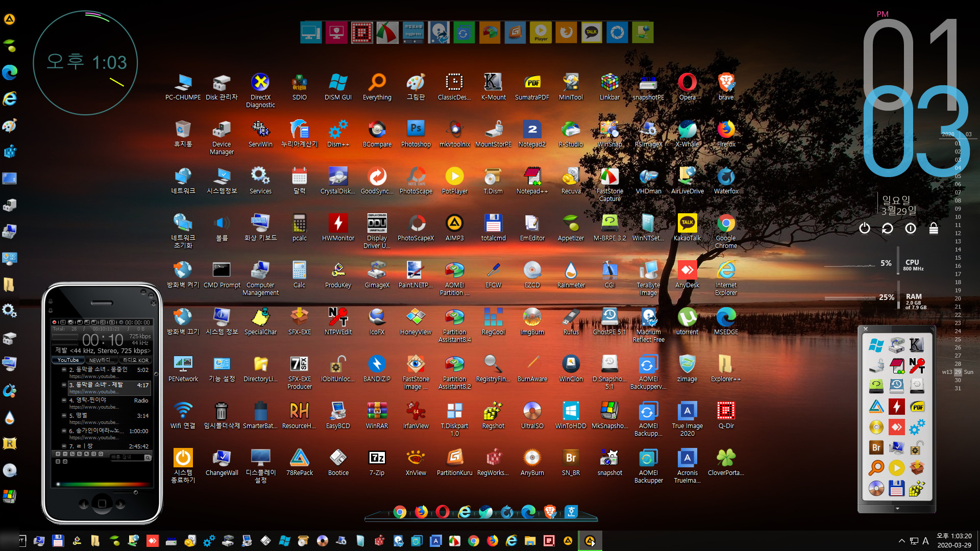Open the Macrium Reflect Free desktop icon
Image resolution: width=980 pixels, height=551 pixels.
click(x=648, y=325)
